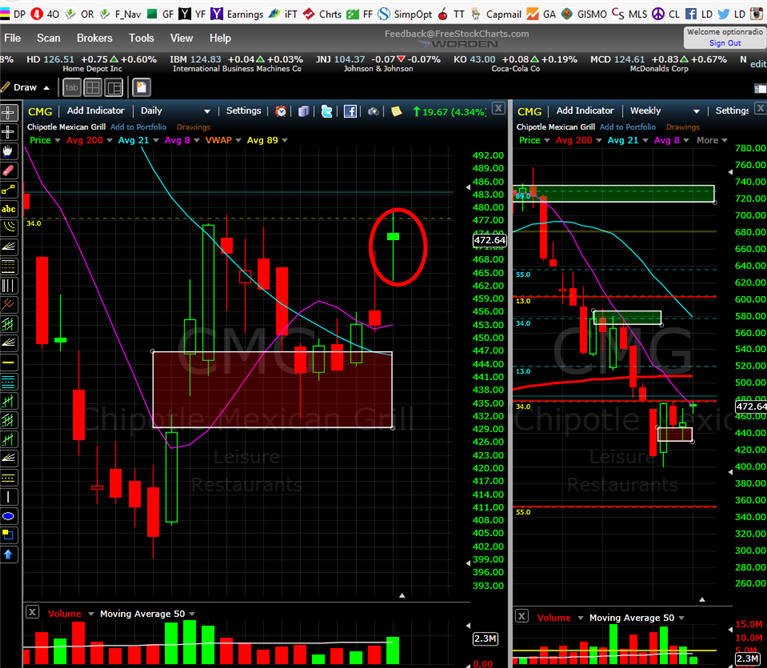This screenshot has height=668, width=767.
Task: Close the daily Volume indicator pane
Action: click(x=32, y=612)
